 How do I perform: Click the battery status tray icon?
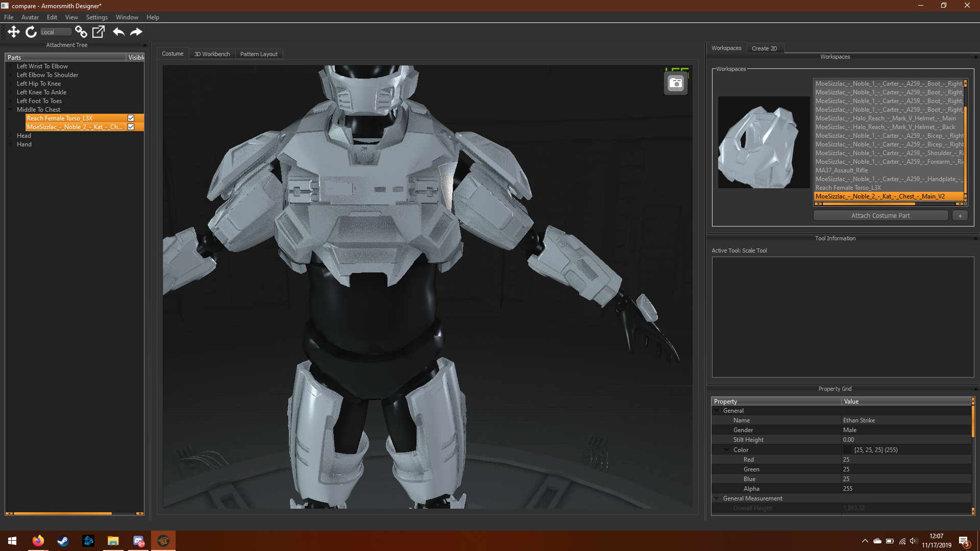pyautogui.click(x=890, y=541)
